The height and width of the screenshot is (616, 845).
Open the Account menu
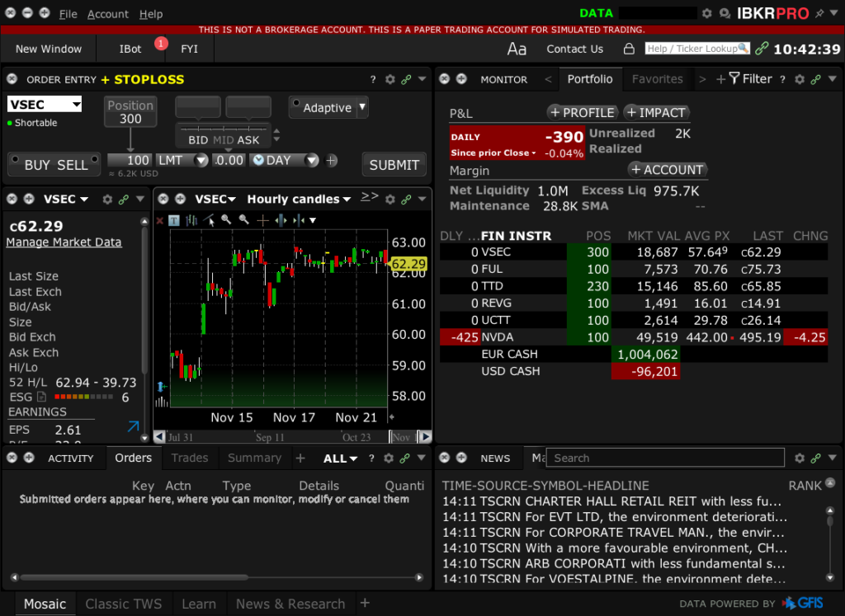click(x=107, y=14)
